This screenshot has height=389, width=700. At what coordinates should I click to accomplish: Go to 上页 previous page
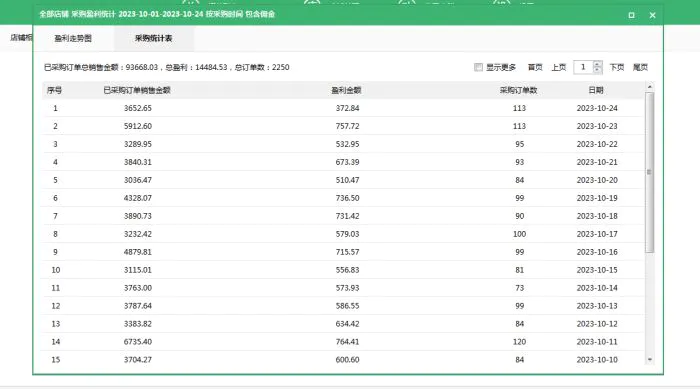pos(558,67)
